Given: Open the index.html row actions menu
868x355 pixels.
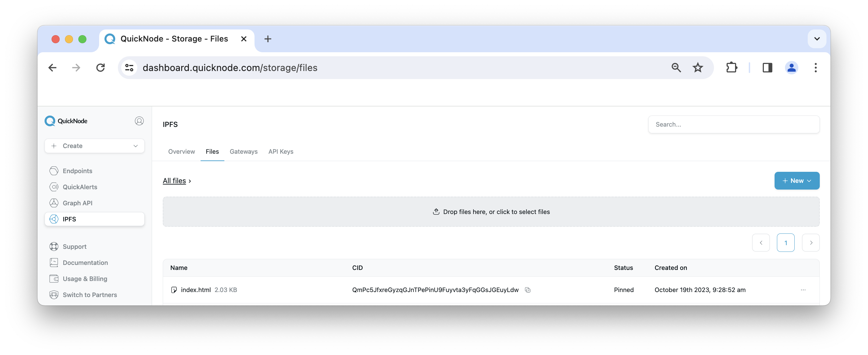Looking at the screenshot, I should coord(803,290).
